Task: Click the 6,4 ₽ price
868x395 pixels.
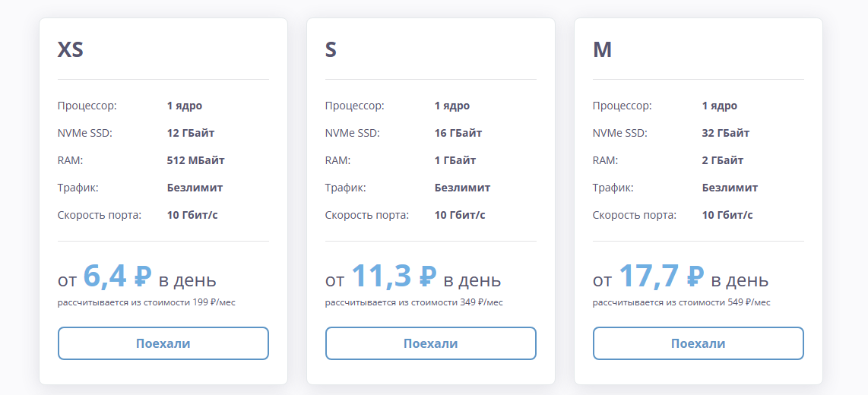Action: (117, 276)
